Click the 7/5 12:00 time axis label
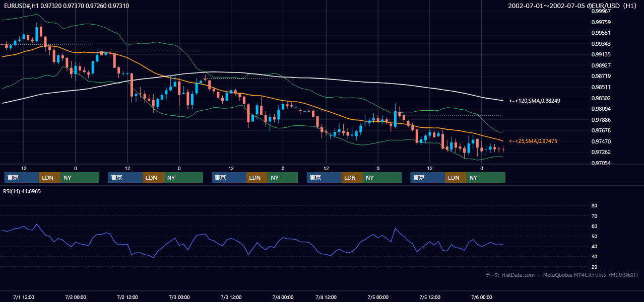 click(x=430, y=297)
